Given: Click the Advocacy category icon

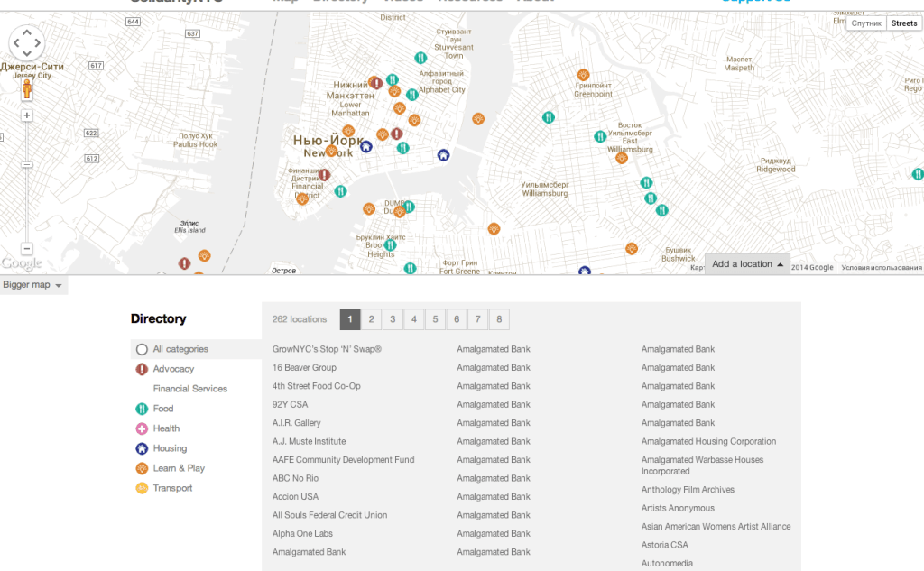Looking at the screenshot, I should [142, 369].
